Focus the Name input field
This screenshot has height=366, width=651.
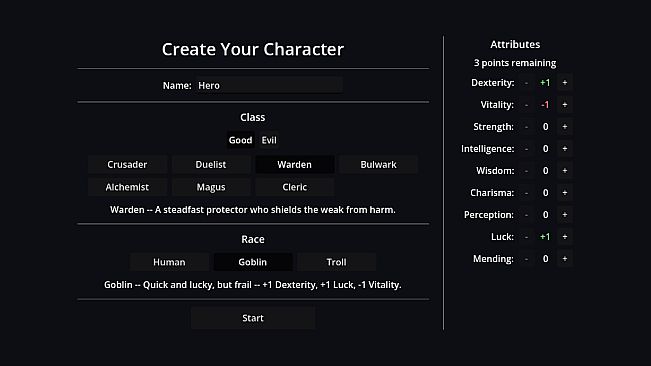pyautogui.click(x=268, y=85)
